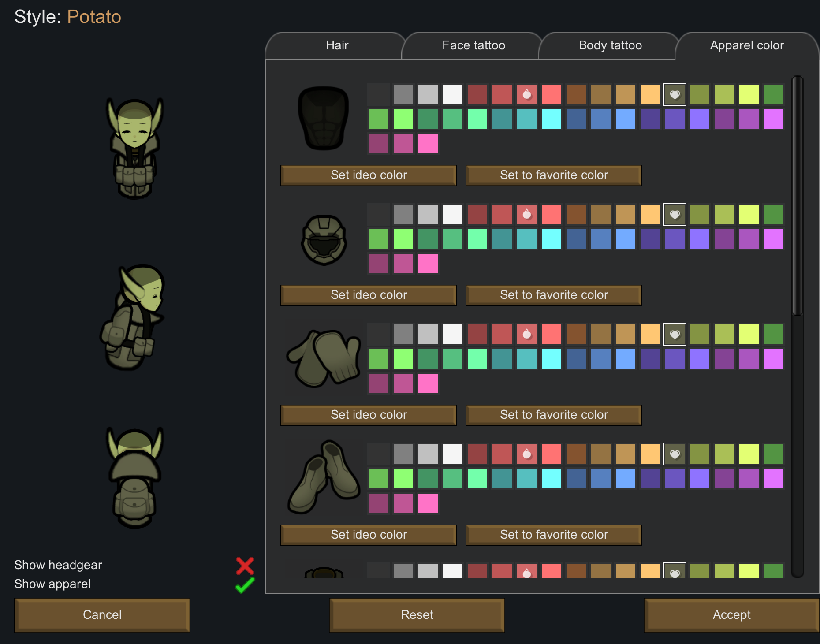Pick light blue swatch for helmet
The image size is (820, 644).
(626, 239)
